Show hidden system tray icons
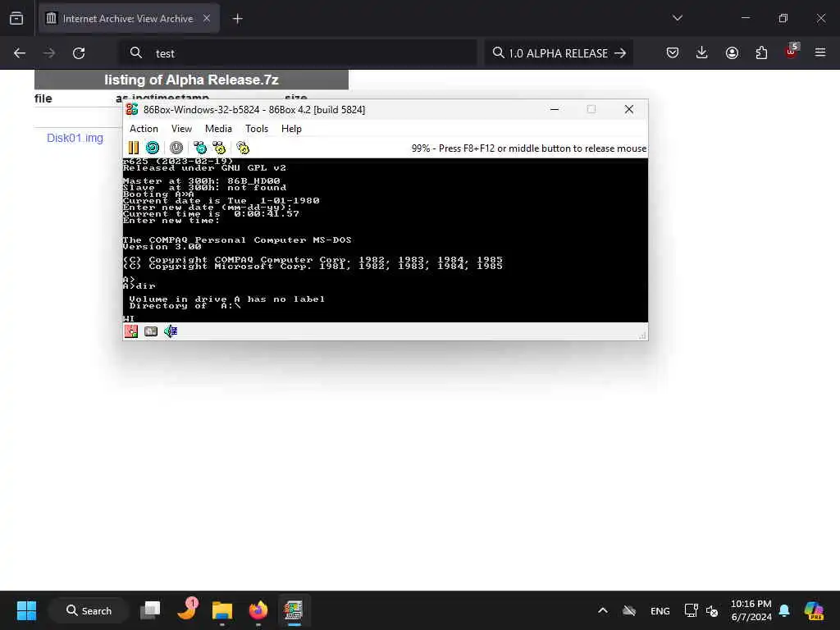840x630 pixels. pyautogui.click(x=603, y=610)
